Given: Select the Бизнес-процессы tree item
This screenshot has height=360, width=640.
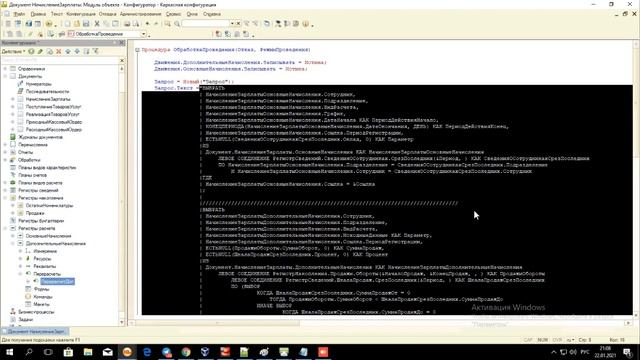Looking at the screenshot, I should (36, 312).
